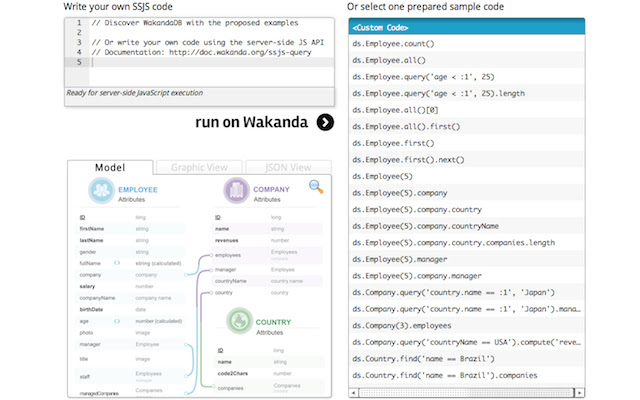Click the COMPANY entity title
The image size is (640, 400).
[x=271, y=189]
